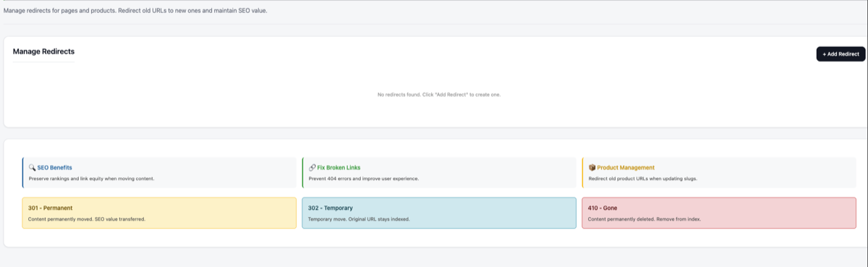Click the magnifier icon beside SEO Benefits

coord(33,167)
